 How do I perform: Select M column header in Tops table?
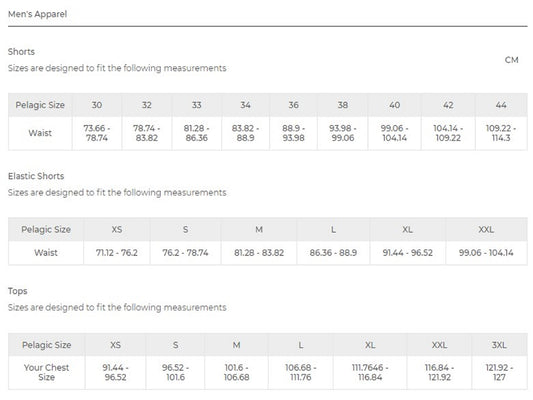click(x=237, y=345)
